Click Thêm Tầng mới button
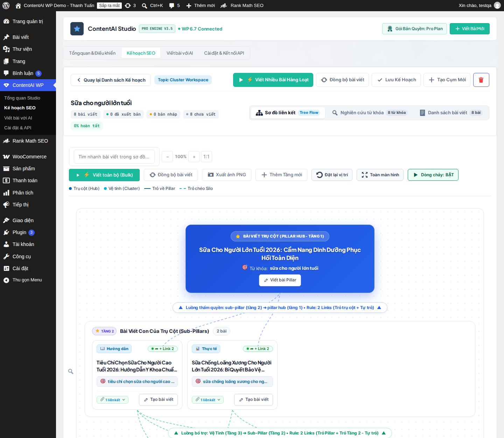This screenshot has width=504, height=438. pos(281,175)
